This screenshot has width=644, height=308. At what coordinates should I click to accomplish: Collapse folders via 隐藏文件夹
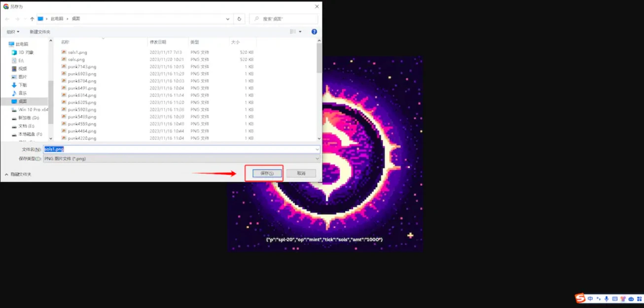[x=18, y=174]
